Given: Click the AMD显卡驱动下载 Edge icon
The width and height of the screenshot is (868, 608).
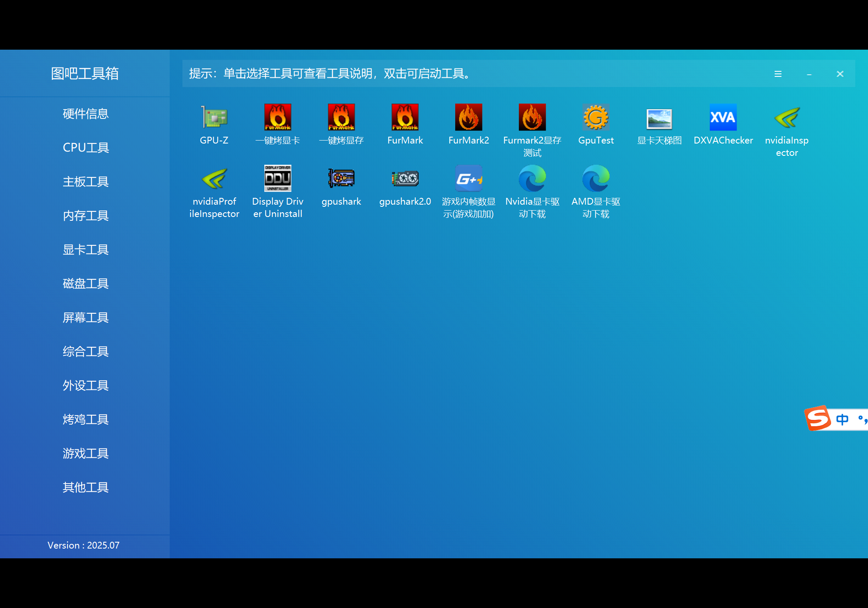Looking at the screenshot, I should coord(596,178).
